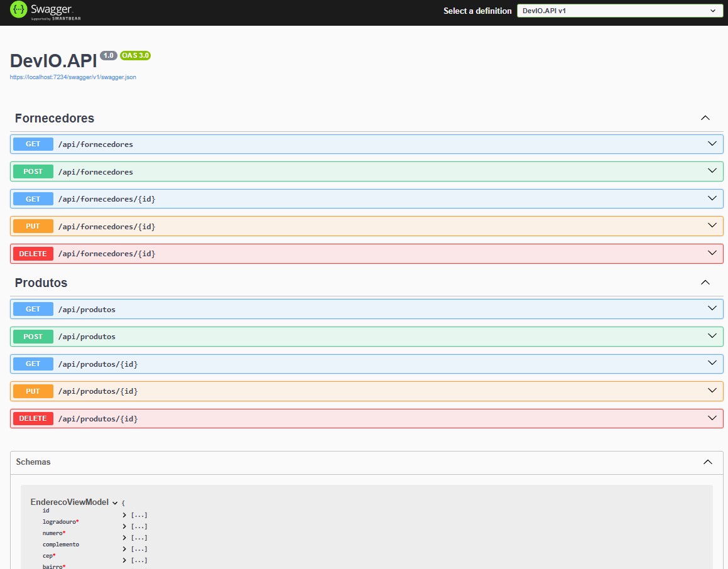Expand chevron on PUT /api/produtos/{id}
728x569 pixels.
point(712,391)
